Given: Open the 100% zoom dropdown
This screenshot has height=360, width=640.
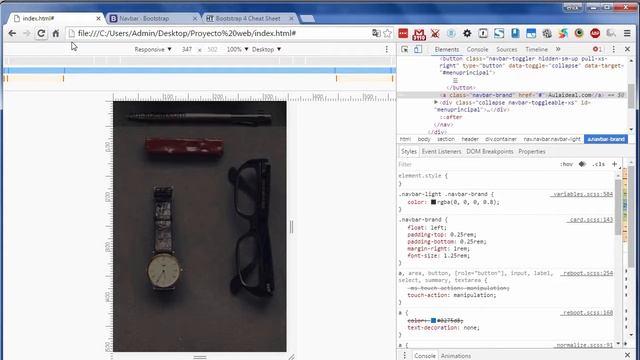Looking at the screenshot, I should tap(238, 49).
